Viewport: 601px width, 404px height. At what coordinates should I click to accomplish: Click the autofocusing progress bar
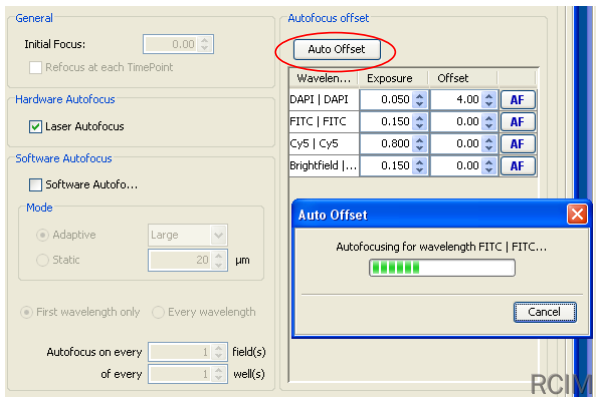pos(441,268)
